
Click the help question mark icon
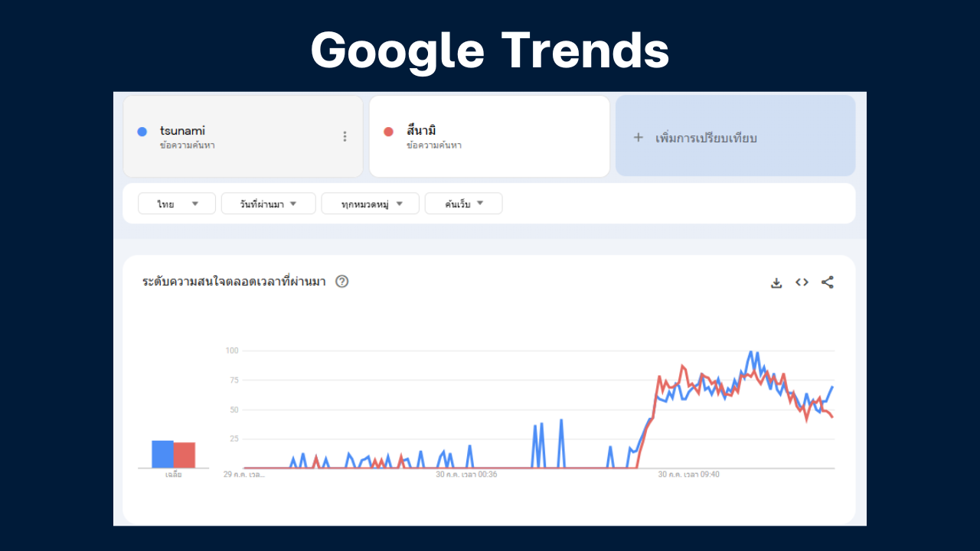point(342,282)
